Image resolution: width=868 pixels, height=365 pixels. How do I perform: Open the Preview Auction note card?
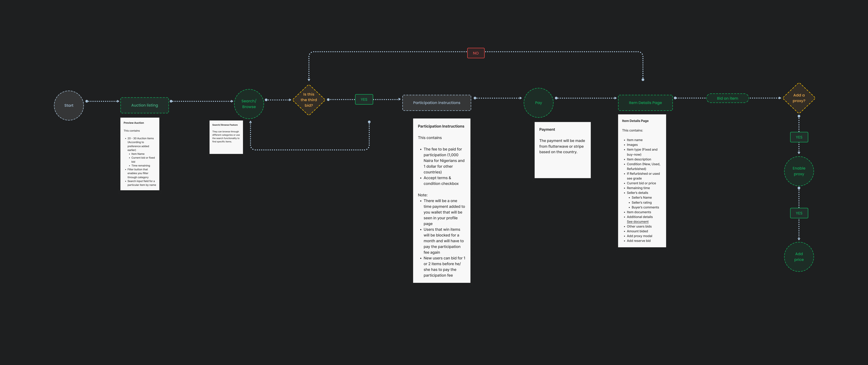pyautogui.click(x=140, y=154)
